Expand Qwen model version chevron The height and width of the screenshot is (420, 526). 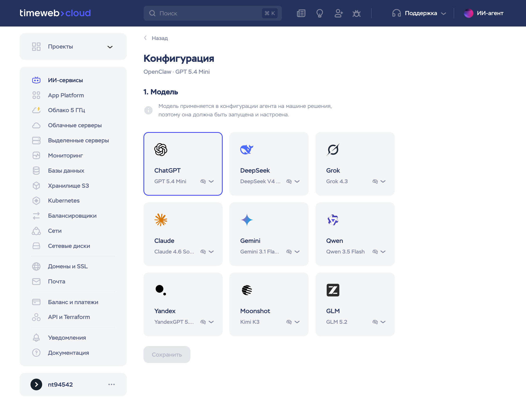[383, 252]
